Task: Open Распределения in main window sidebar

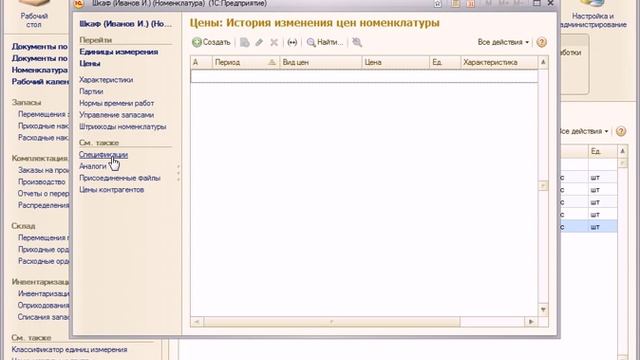Action: click(44, 205)
